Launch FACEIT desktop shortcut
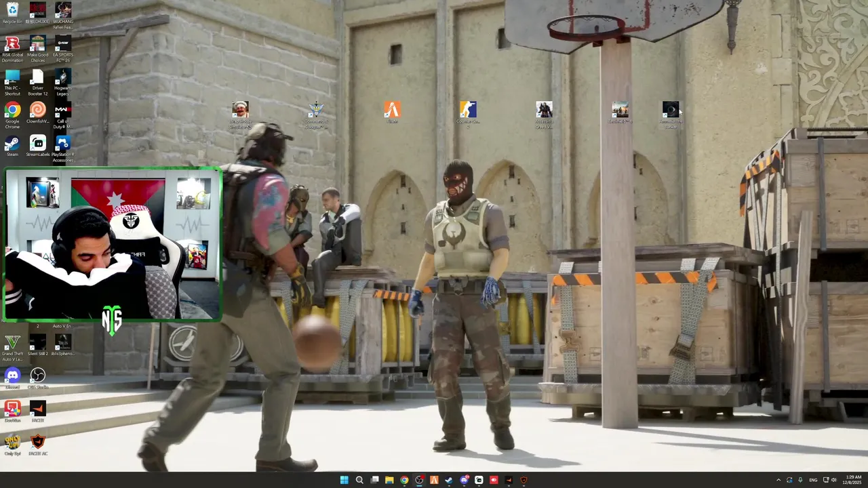The image size is (868, 488). click(x=38, y=411)
